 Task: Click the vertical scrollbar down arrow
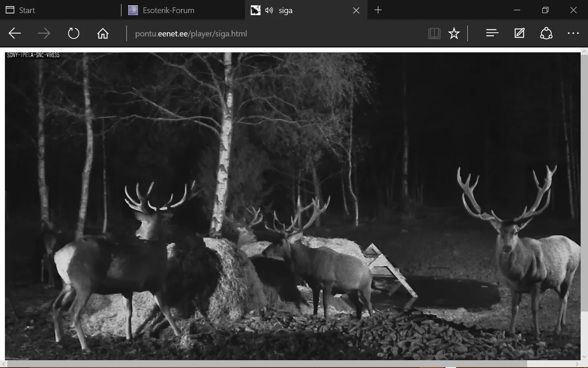[x=584, y=357]
